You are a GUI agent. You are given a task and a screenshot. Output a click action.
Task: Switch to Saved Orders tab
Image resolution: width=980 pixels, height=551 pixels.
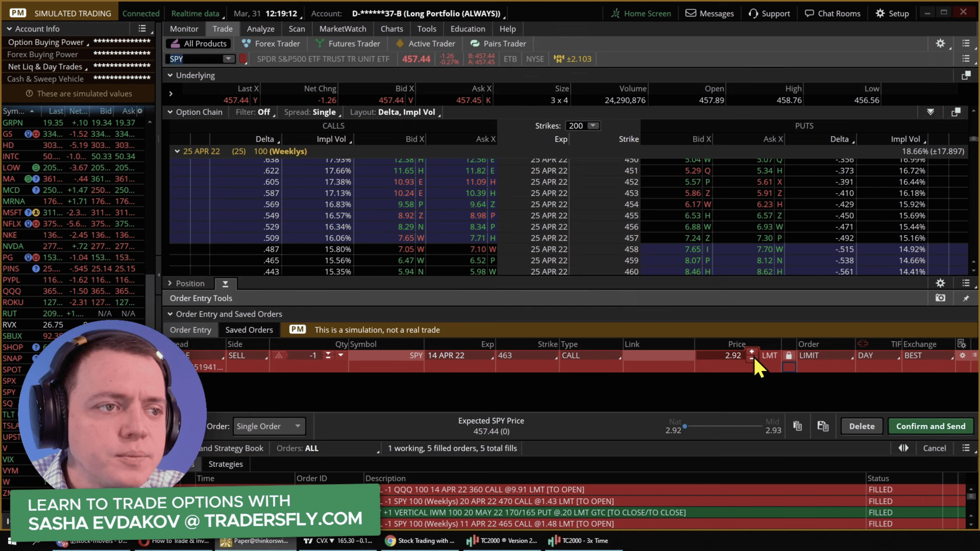(x=249, y=330)
